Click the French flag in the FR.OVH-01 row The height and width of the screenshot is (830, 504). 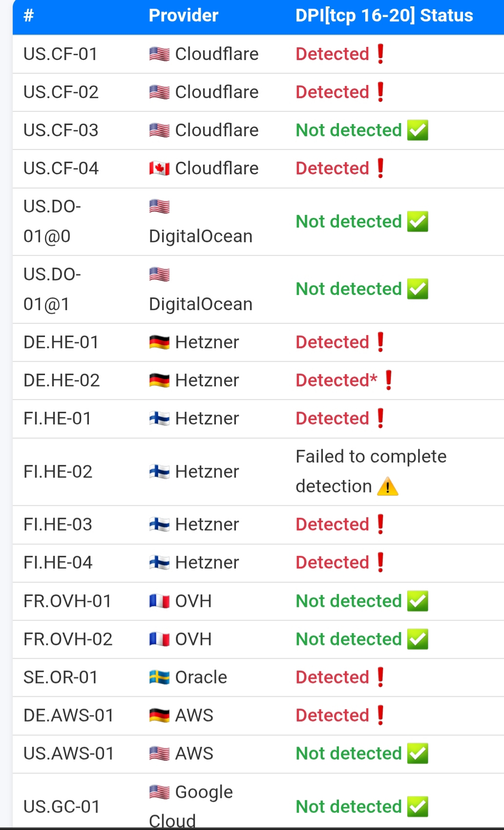159,601
